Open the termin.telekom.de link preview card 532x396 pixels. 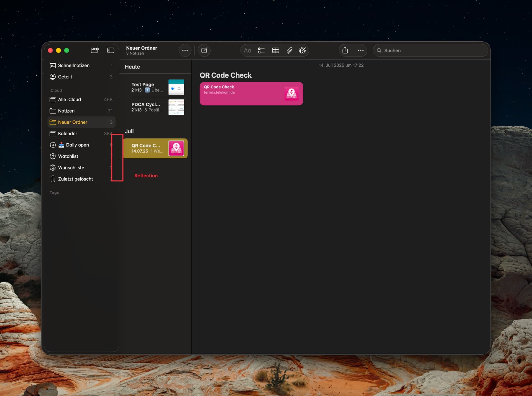251,93
